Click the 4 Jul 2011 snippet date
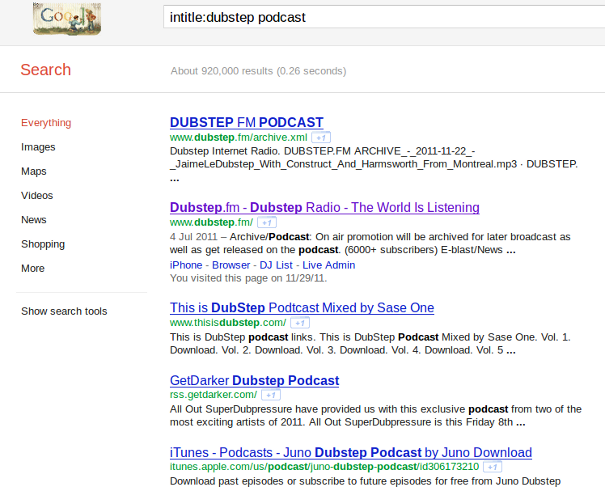This screenshot has height=487, width=605. (194, 237)
